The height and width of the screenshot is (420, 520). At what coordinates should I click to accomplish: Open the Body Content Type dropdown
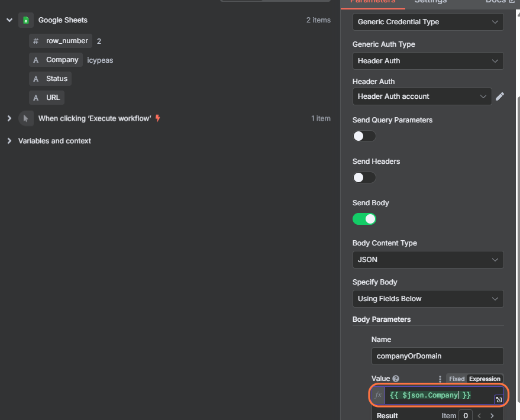click(428, 260)
